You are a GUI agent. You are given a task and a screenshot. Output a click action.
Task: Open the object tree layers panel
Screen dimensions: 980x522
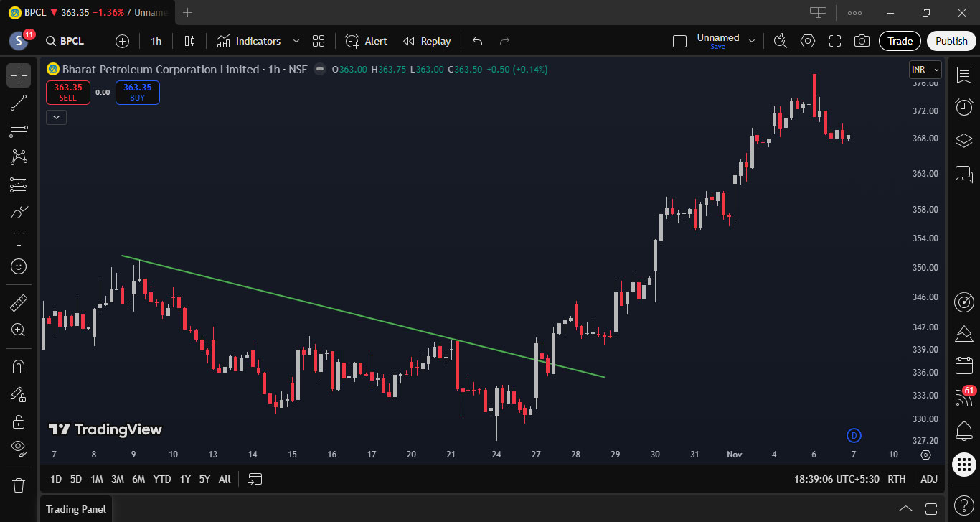click(x=964, y=140)
